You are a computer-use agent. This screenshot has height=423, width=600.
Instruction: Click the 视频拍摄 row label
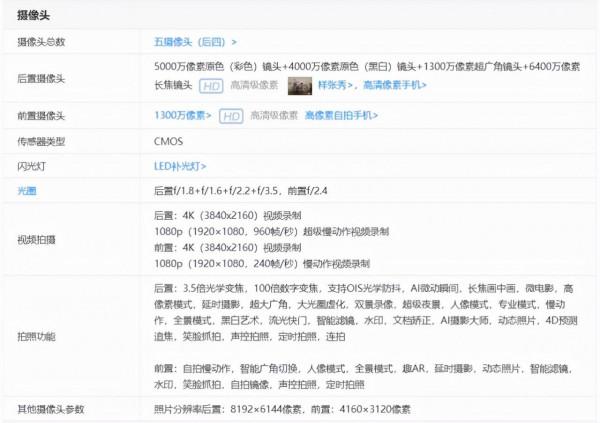[36, 239]
